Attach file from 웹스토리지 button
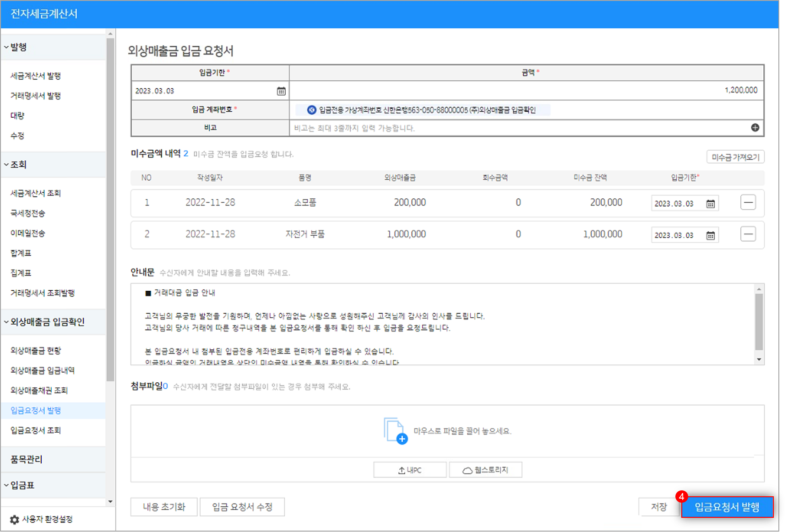Viewport: 788px width, 532px height. click(485, 470)
